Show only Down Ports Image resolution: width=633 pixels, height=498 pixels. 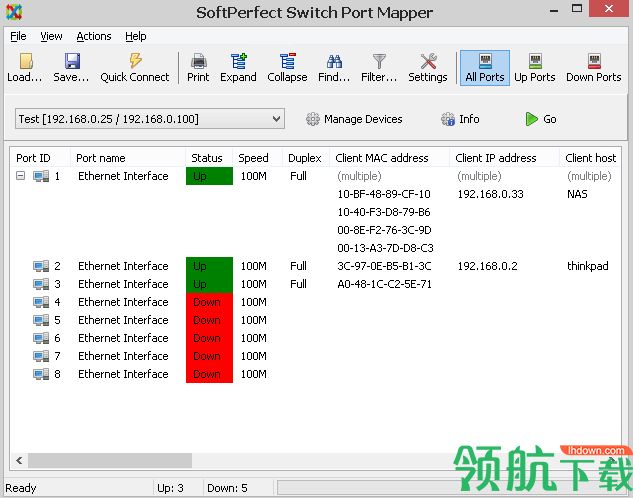pyautogui.click(x=594, y=67)
